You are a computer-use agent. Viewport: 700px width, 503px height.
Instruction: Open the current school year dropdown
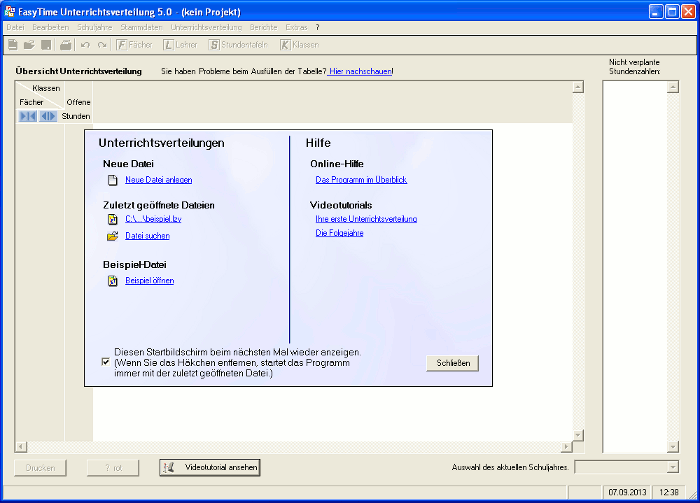coord(672,467)
